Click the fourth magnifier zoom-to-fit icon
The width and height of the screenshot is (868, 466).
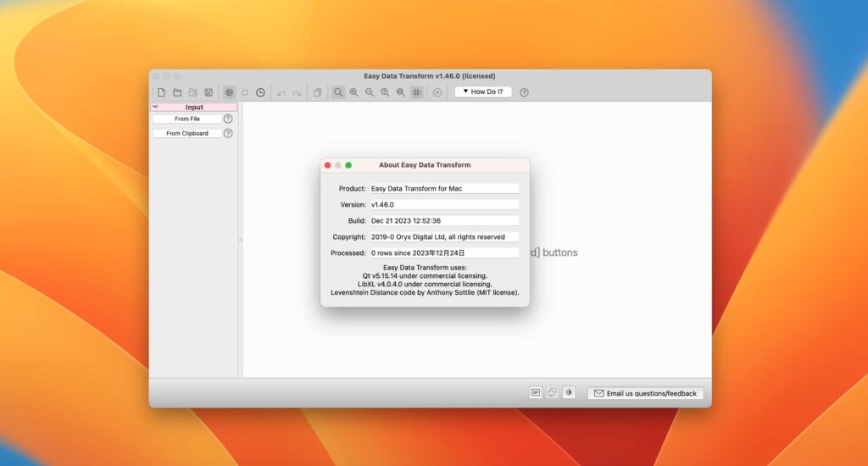click(x=385, y=92)
